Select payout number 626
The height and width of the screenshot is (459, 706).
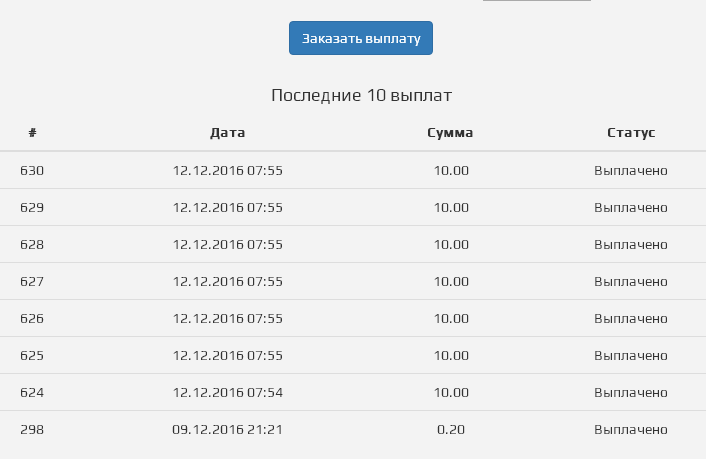pos(32,318)
